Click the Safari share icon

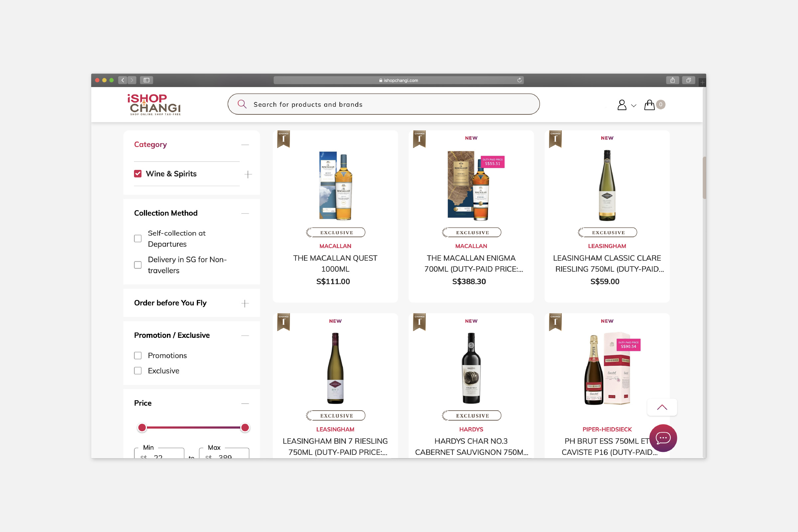[x=672, y=80]
